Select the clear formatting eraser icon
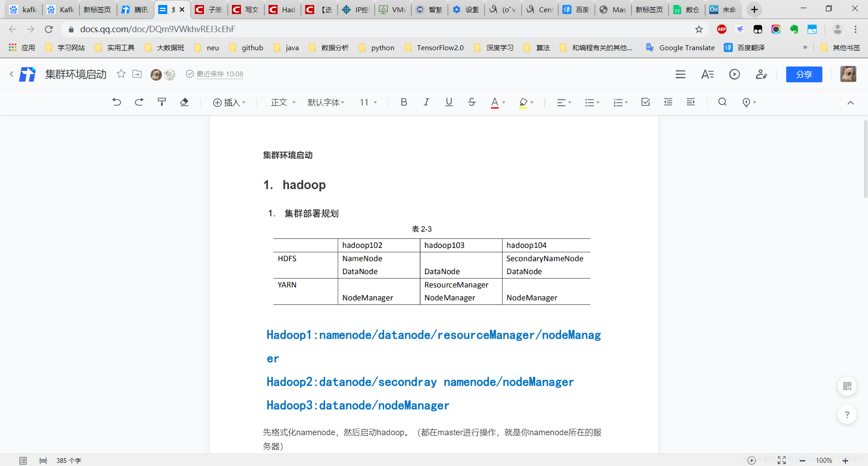The width and height of the screenshot is (868, 466). (184, 102)
